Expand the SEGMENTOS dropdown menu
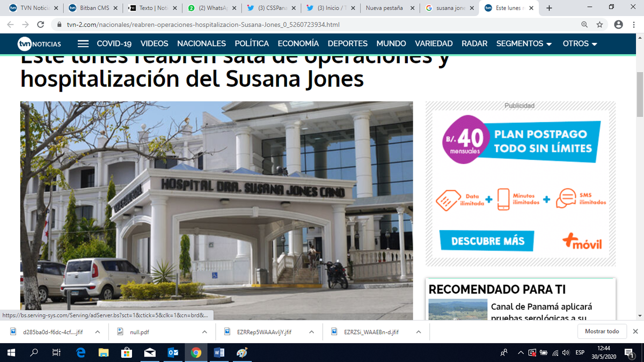The height and width of the screenshot is (362, 644). [x=524, y=44]
